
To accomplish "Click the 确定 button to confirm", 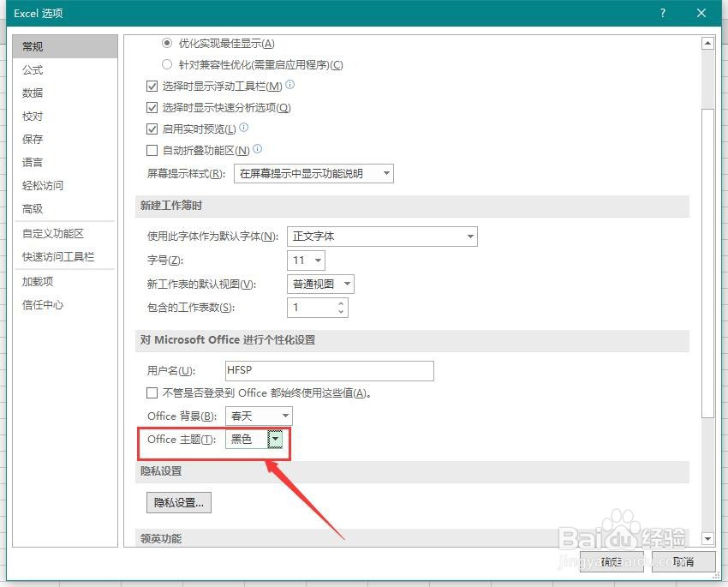I will (x=613, y=561).
